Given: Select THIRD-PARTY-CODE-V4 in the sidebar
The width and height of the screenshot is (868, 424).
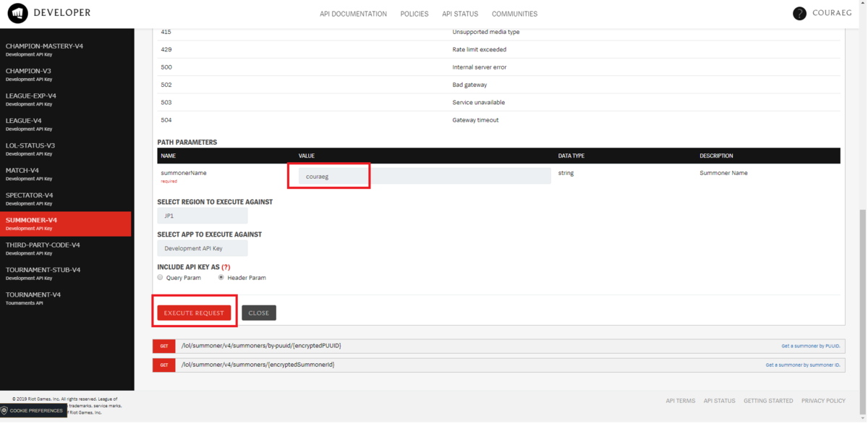Looking at the screenshot, I should point(66,248).
